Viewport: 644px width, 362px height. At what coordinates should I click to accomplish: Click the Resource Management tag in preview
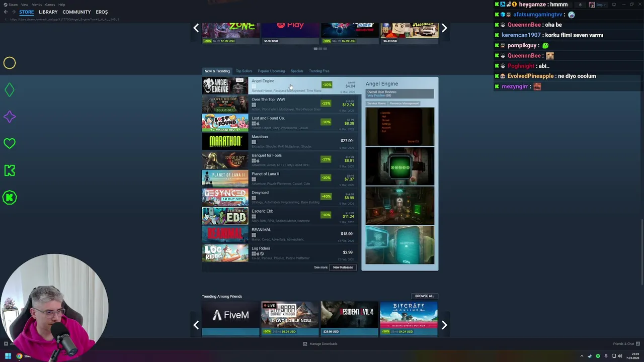click(404, 103)
